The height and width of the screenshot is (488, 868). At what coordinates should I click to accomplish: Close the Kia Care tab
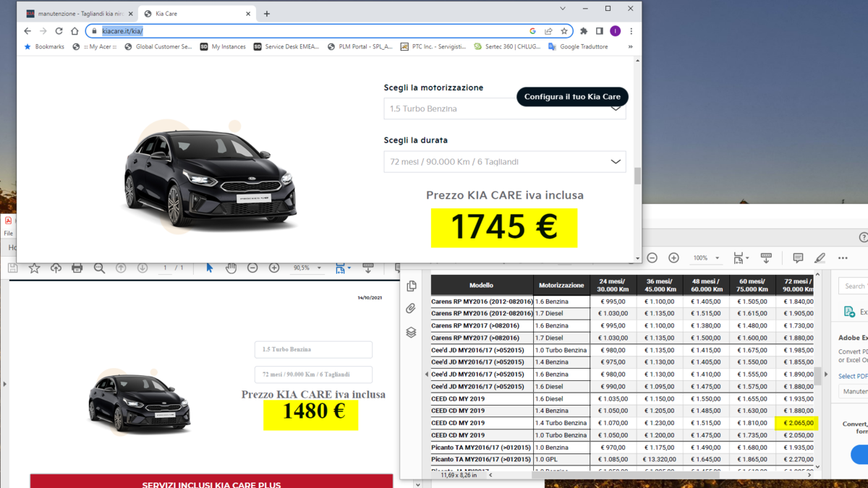(x=248, y=14)
